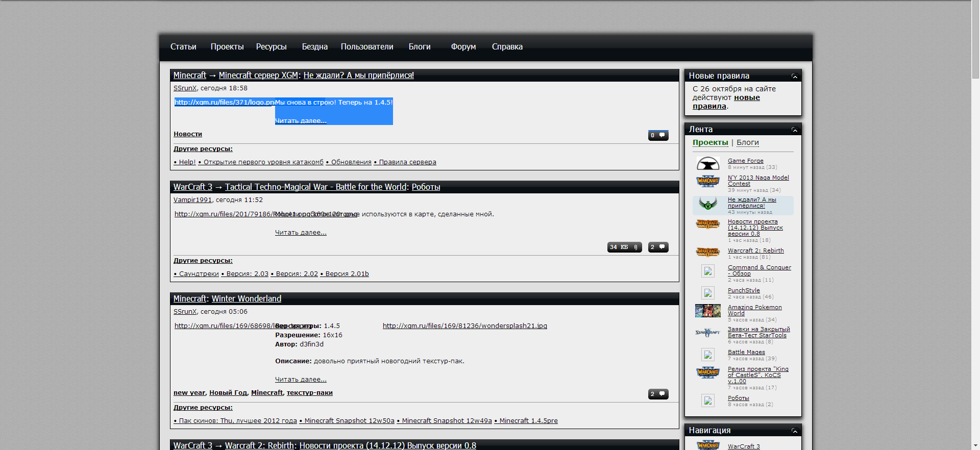This screenshot has width=980, height=450.
Task: Open the Статьи menu
Action: point(183,47)
